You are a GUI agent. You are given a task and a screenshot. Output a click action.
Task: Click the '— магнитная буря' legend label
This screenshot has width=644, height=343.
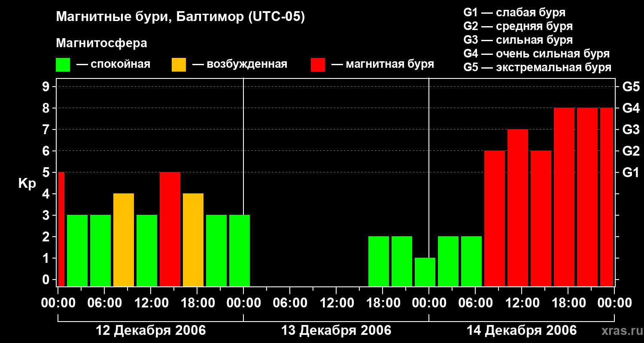coord(383,64)
